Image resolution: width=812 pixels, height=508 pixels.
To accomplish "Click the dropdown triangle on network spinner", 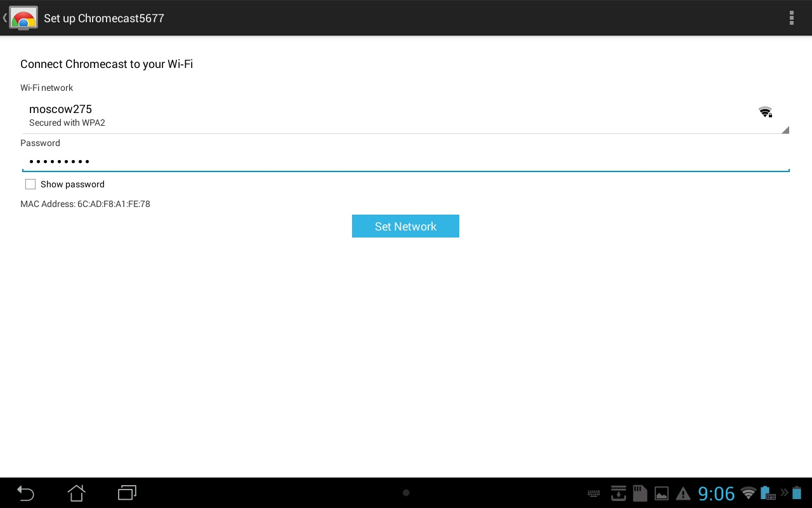I will pyautogui.click(x=785, y=130).
